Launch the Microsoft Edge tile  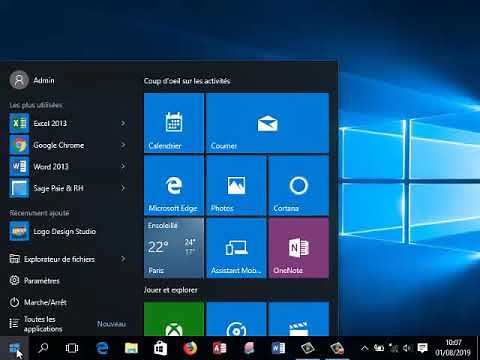coord(174,185)
